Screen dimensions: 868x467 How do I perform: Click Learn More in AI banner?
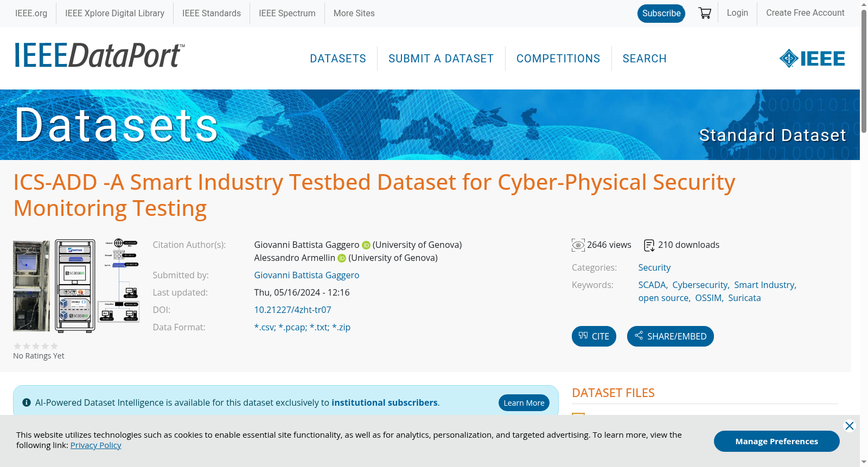click(x=524, y=402)
